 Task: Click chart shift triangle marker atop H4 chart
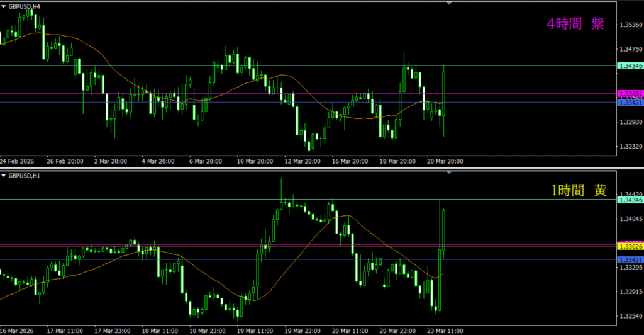pyautogui.click(x=448, y=4)
